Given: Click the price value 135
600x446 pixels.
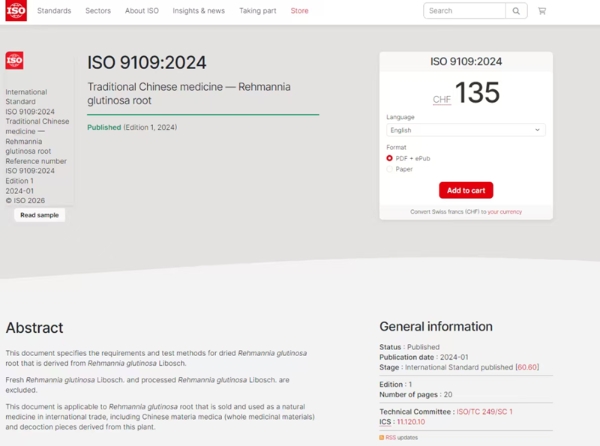Looking at the screenshot, I should (477, 93).
